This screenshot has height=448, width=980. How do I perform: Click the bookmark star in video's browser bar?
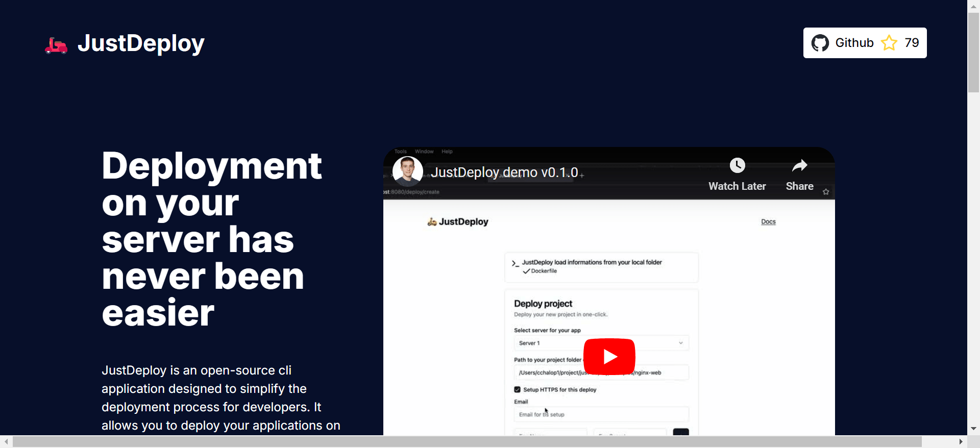(826, 192)
